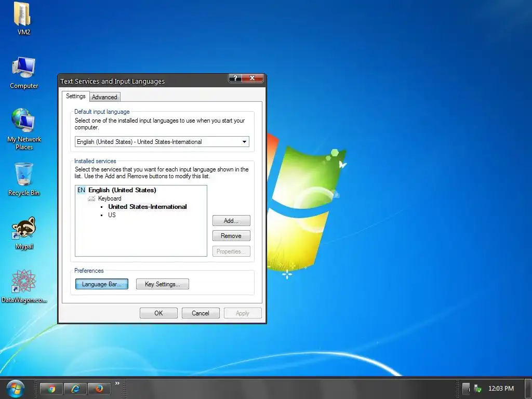Launch Chrome from the quick launch bar
Viewport: 532px width, 399px height.
click(x=51, y=389)
